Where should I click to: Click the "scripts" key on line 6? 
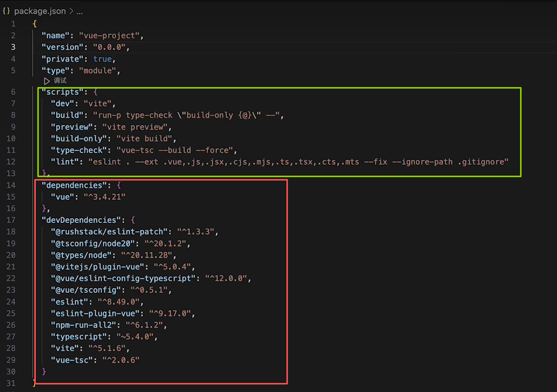click(62, 92)
